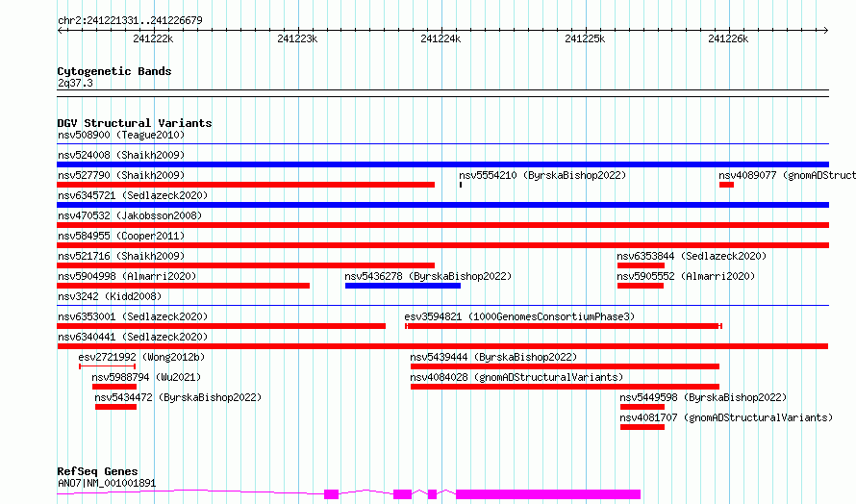Open nsv5904998 (Almarri2020) label
Viewport: 856px width, 504px height.
pyautogui.click(x=127, y=276)
